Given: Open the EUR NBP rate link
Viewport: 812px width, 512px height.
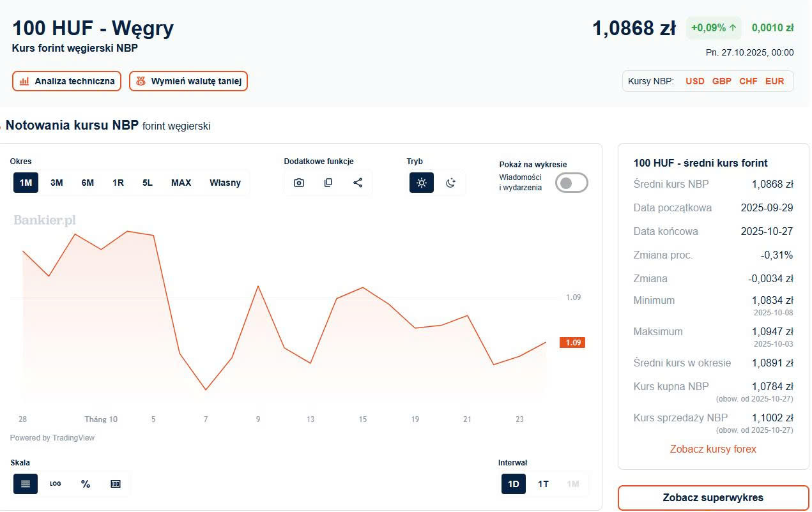Looking at the screenshot, I should pyautogui.click(x=774, y=81).
